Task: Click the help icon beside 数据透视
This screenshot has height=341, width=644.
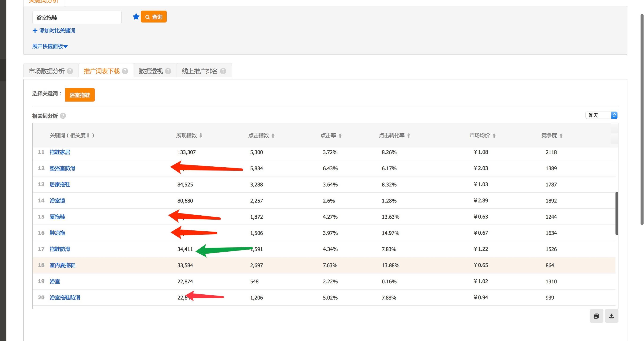Action: (169, 71)
